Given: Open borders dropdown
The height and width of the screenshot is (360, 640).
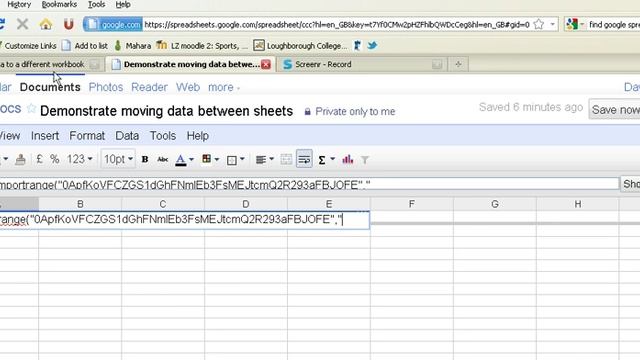Looking at the screenshot, I should click(236, 160).
